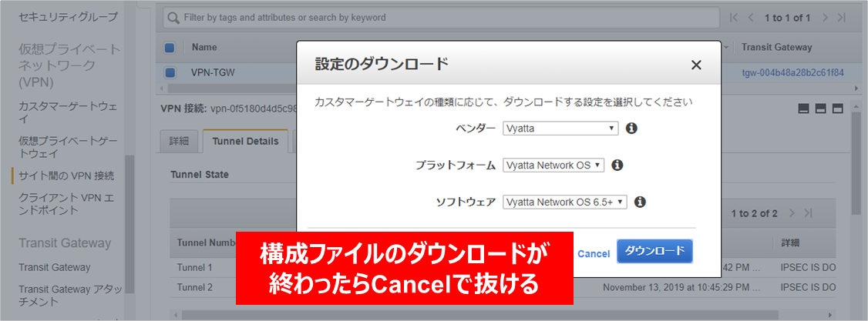Click info icon beside platform dropdown
The image size is (868, 321).
tap(617, 165)
